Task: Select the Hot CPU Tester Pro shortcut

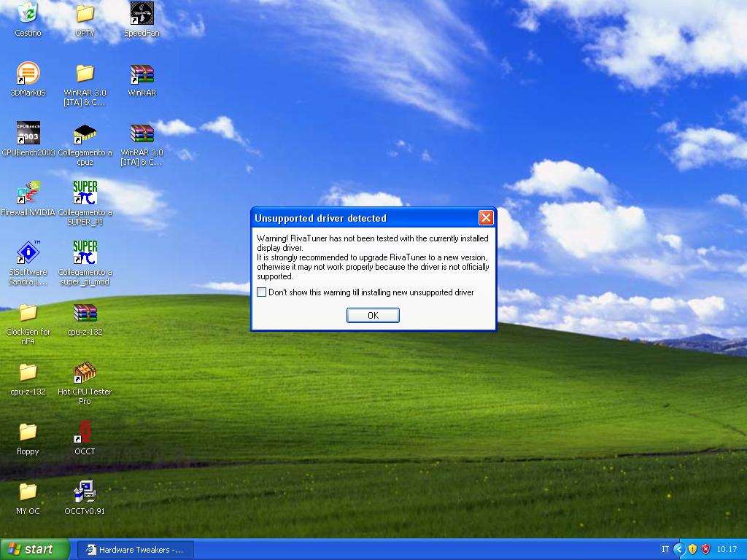Action: point(85,372)
